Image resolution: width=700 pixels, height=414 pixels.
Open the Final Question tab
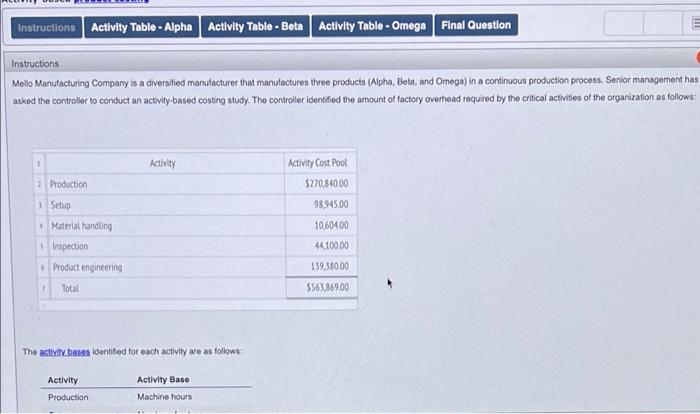[x=476, y=25]
